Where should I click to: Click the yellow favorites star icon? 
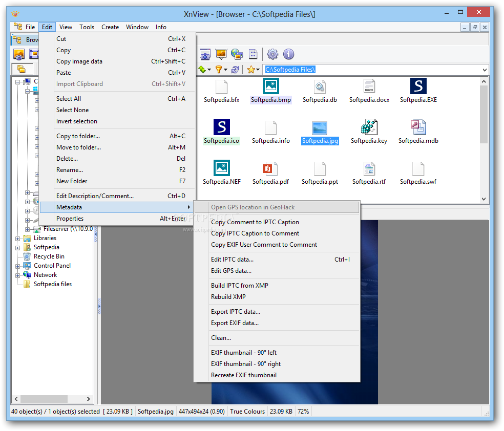(251, 70)
